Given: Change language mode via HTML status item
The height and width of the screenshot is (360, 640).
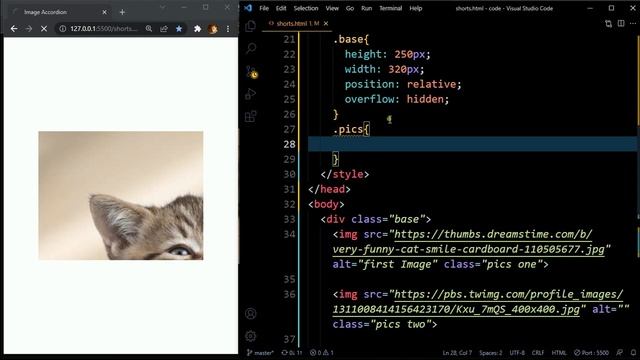Looking at the screenshot, I should click(559, 353).
